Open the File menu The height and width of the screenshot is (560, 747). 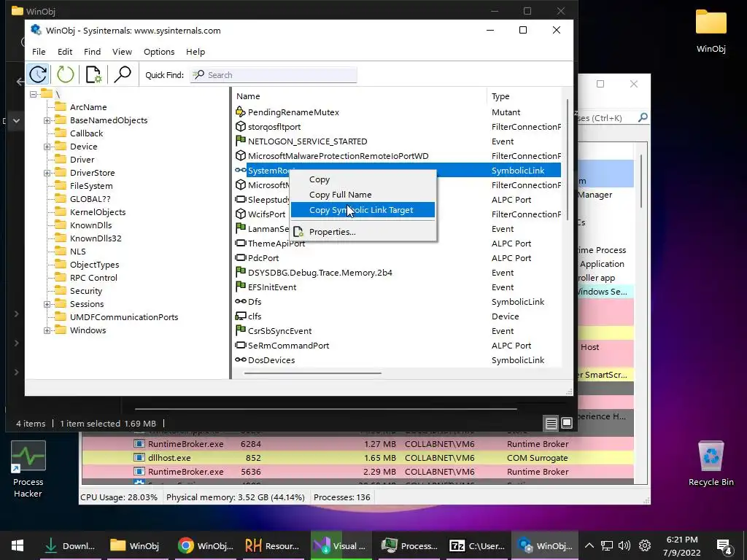click(39, 52)
